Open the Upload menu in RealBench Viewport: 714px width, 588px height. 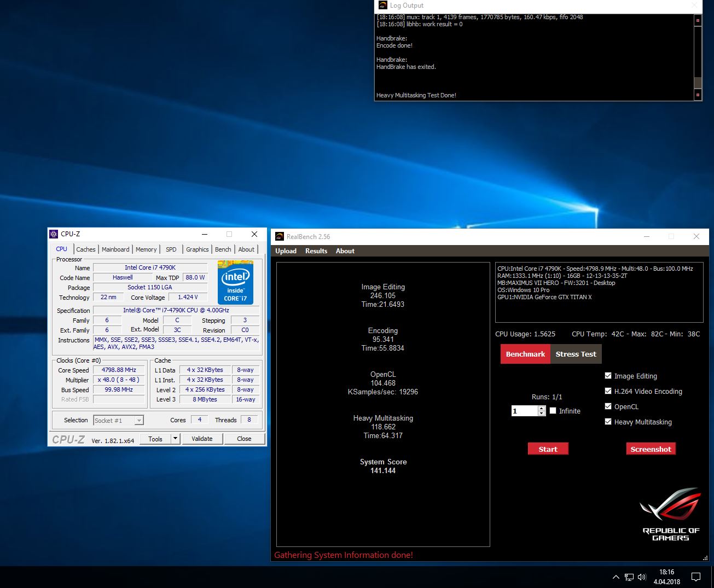tap(286, 251)
